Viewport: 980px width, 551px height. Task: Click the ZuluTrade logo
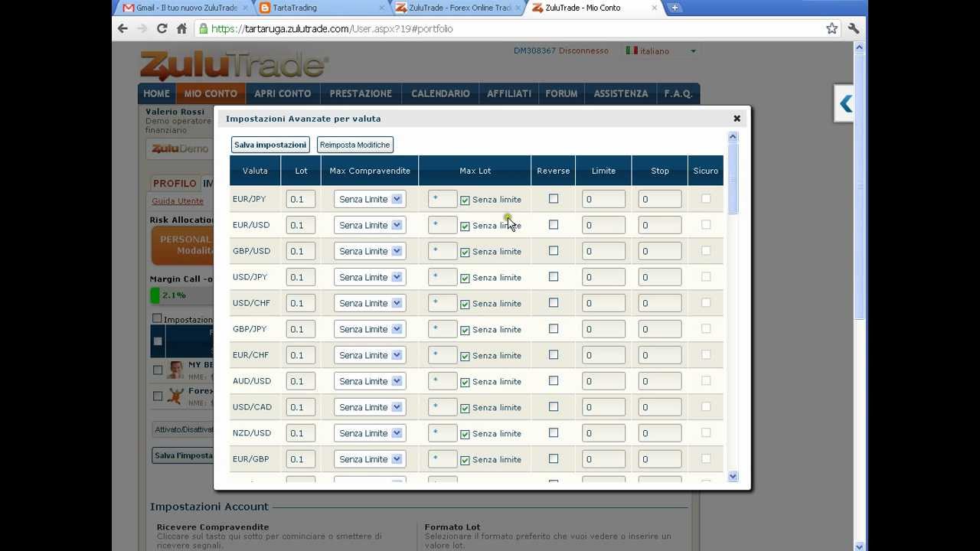pyautogui.click(x=234, y=66)
